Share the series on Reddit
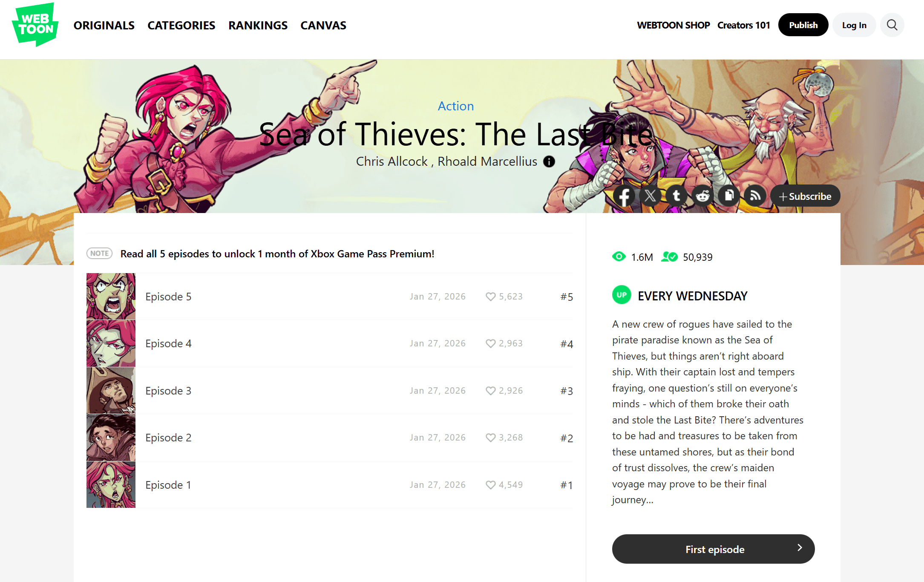Image resolution: width=924 pixels, height=582 pixels. pyautogui.click(x=702, y=196)
